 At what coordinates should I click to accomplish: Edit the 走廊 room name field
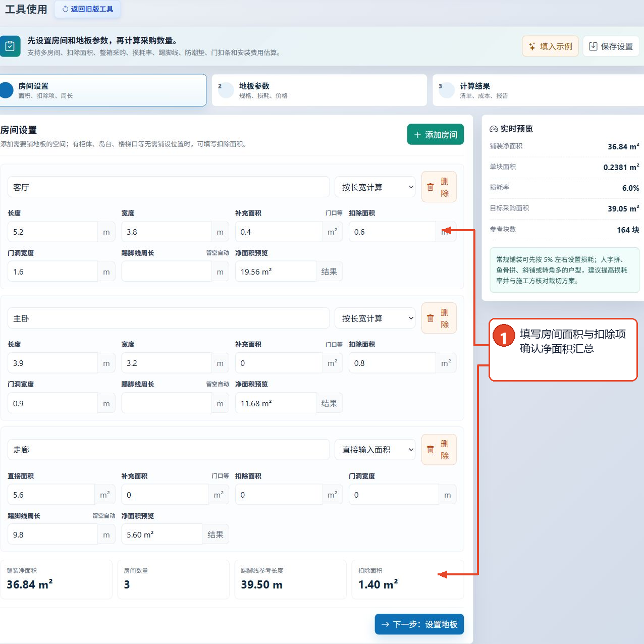click(x=169, y=450)
